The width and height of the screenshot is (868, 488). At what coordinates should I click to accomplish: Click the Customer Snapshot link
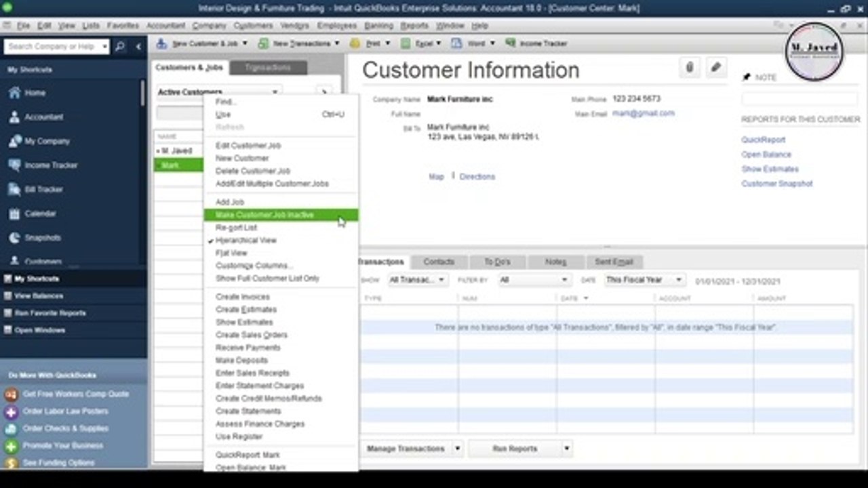point(777,184)
